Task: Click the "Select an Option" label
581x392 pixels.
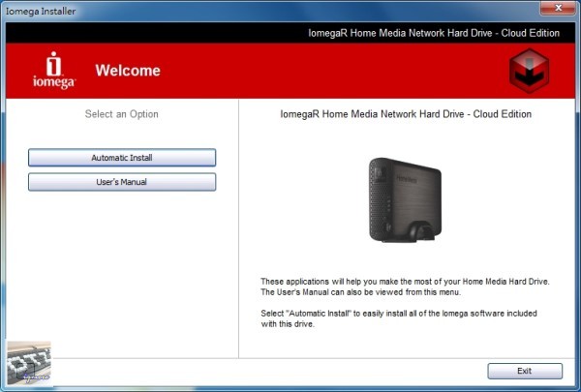Action: pyautogui.click(x=122, y=114)
